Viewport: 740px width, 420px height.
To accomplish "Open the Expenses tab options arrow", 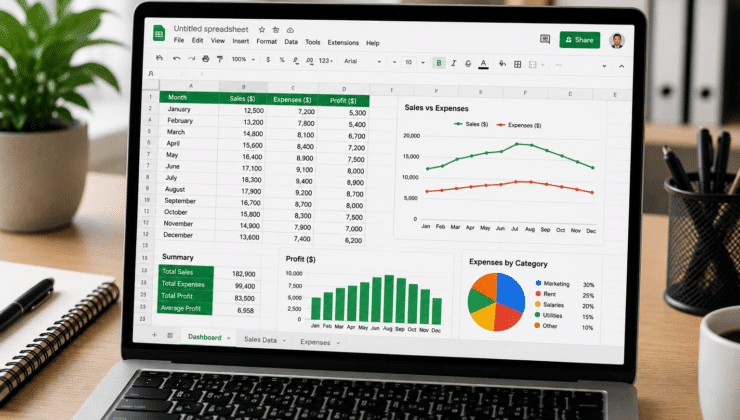I will (x=338, y=343).
